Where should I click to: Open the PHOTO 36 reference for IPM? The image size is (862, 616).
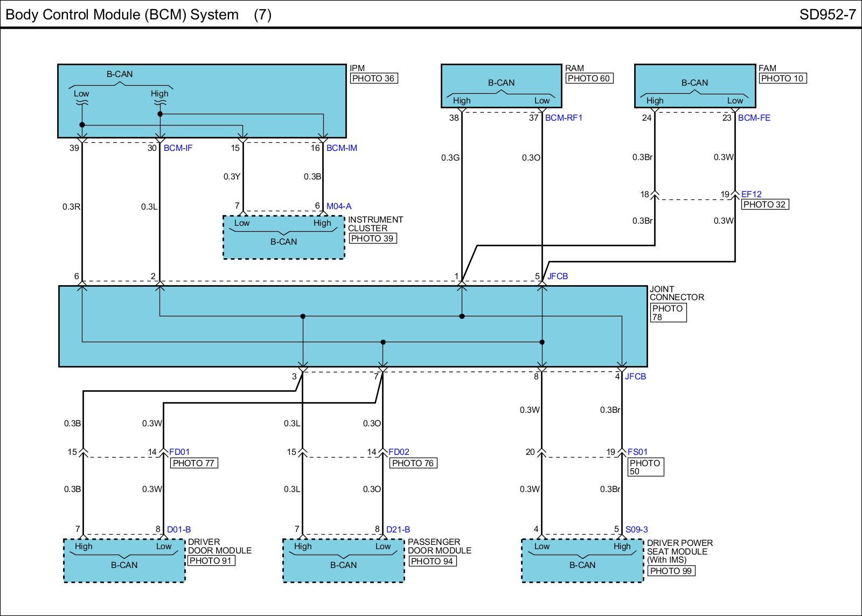click(x=374, y=79)
